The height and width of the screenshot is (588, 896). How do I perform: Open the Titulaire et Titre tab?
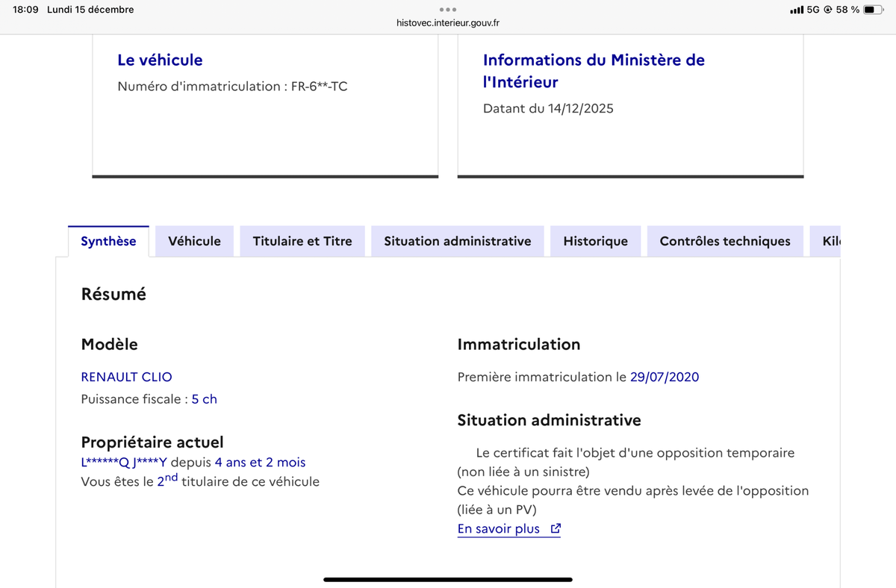coord(302,241)
